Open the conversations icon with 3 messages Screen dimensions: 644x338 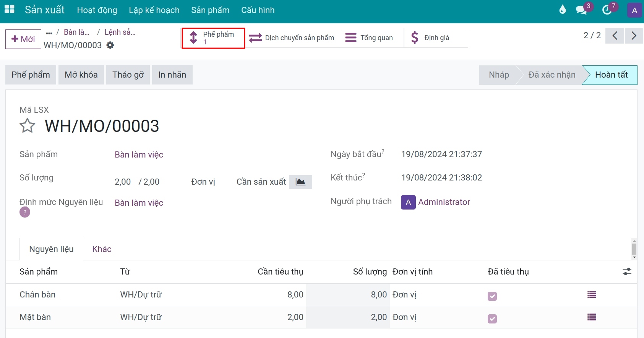[x=582, y=10]
